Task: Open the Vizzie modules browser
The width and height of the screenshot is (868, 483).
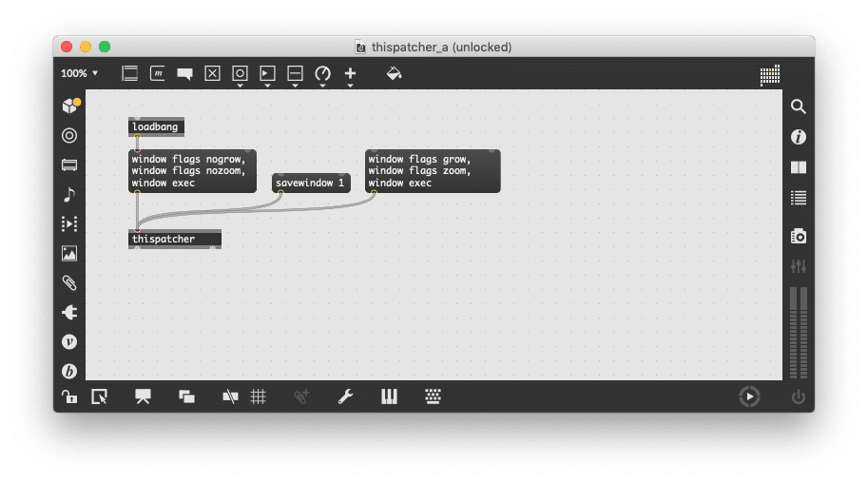Action: pyautogui.click(x=69, y=341)
